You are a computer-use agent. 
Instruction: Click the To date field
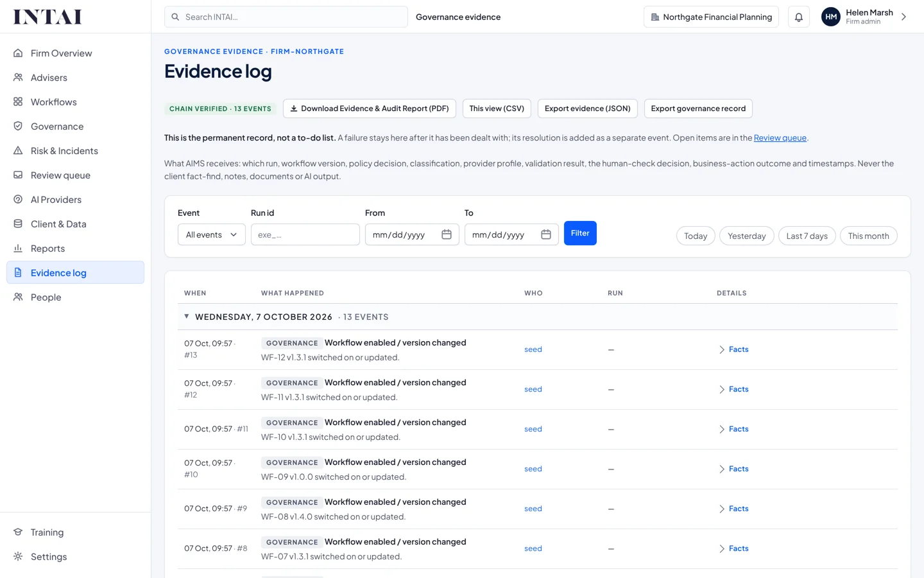tap(511, 235)
